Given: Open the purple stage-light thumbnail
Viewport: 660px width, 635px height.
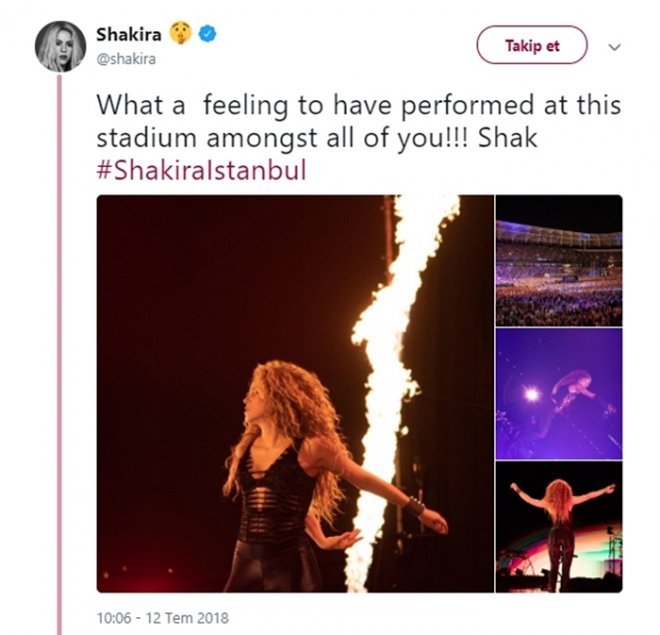Looking at the screenshot, I should point(558,393).
